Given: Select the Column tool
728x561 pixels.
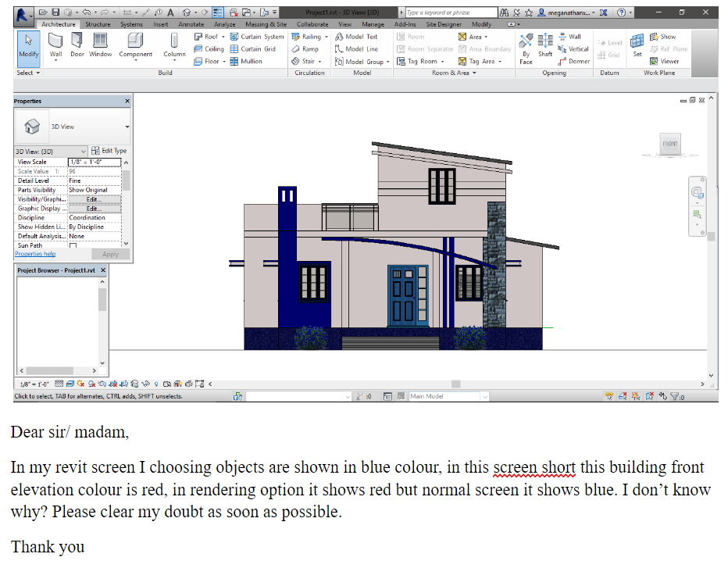Looking at the screenshot, I should point(174,45).
